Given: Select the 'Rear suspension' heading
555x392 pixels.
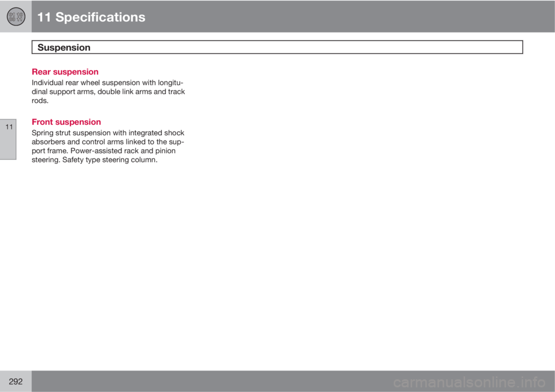Looking at the screenshot, I should pyautogui.click(x=65, y=72).
